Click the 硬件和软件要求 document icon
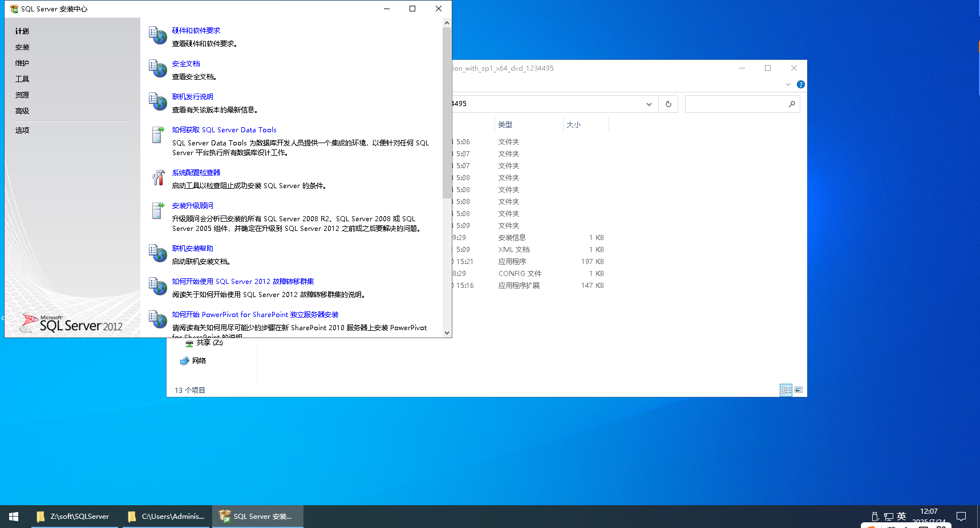 click(157, 35)
